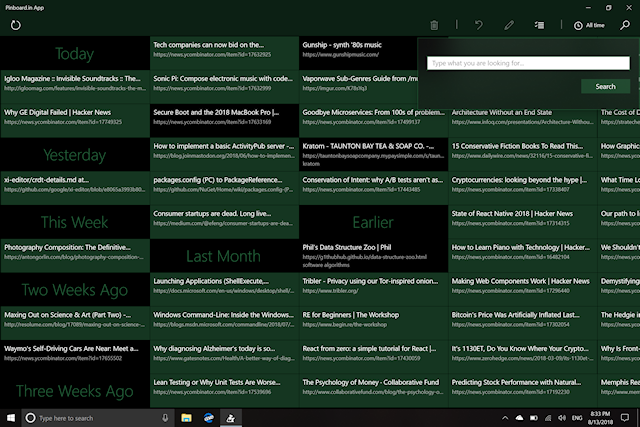Viewport: 640px width, 427px height.
Task: Click the Search button
Action: pos(605,87)
